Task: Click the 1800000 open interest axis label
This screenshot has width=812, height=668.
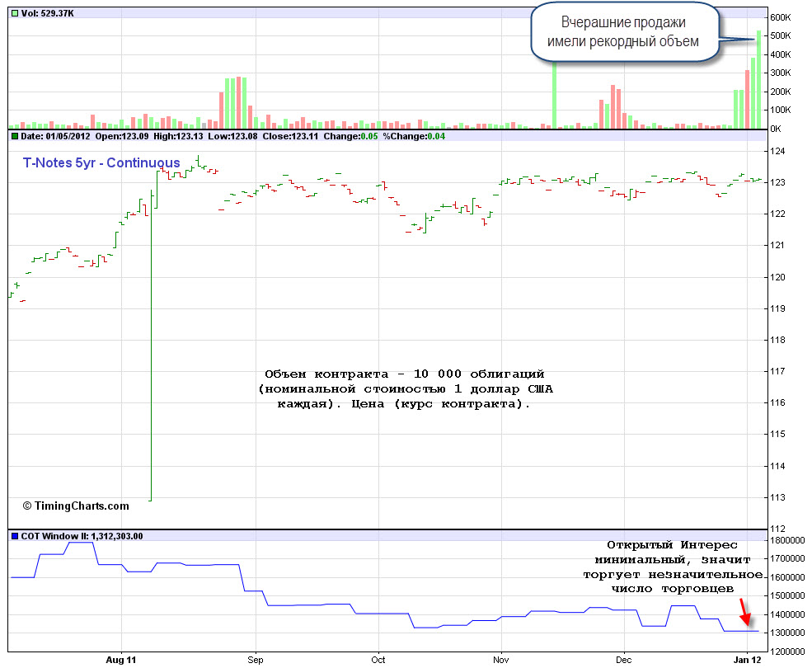Action: (788, 541)
